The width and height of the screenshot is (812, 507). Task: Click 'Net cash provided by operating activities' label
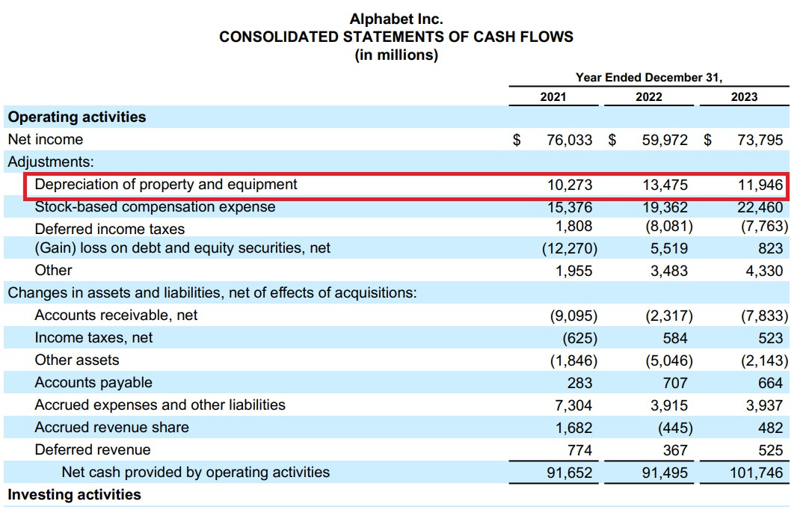click(x=196, y=473)
